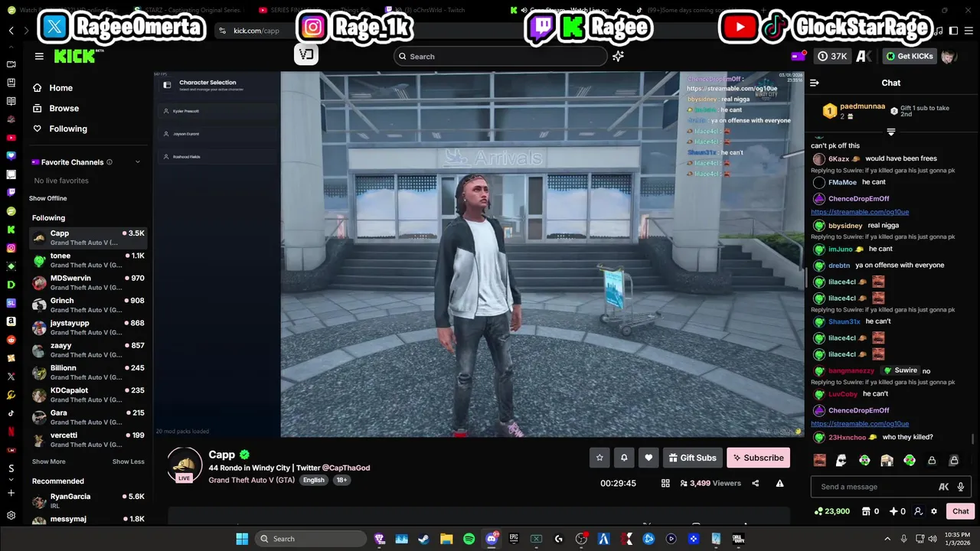This screenshot has height=551, width=980.
Task: Go to the Kick logo homepage
Action: (x=74, y=56)
